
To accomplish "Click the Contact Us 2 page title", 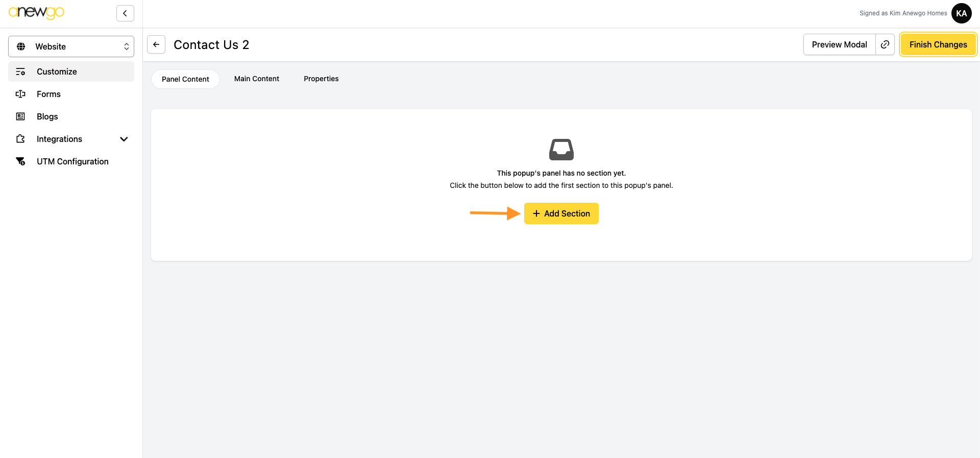I will [x=211, y=45].
